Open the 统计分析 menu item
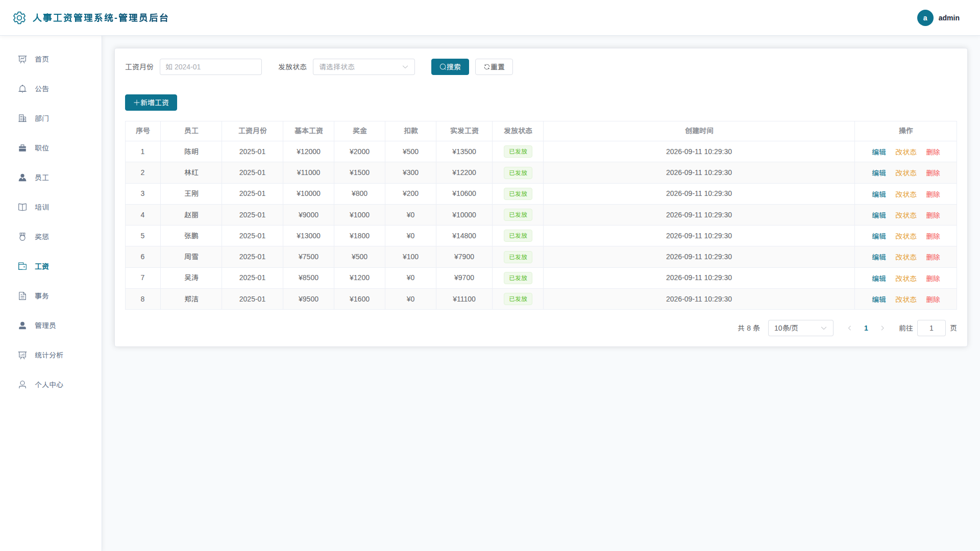The image size is (980, 551). 51,355
